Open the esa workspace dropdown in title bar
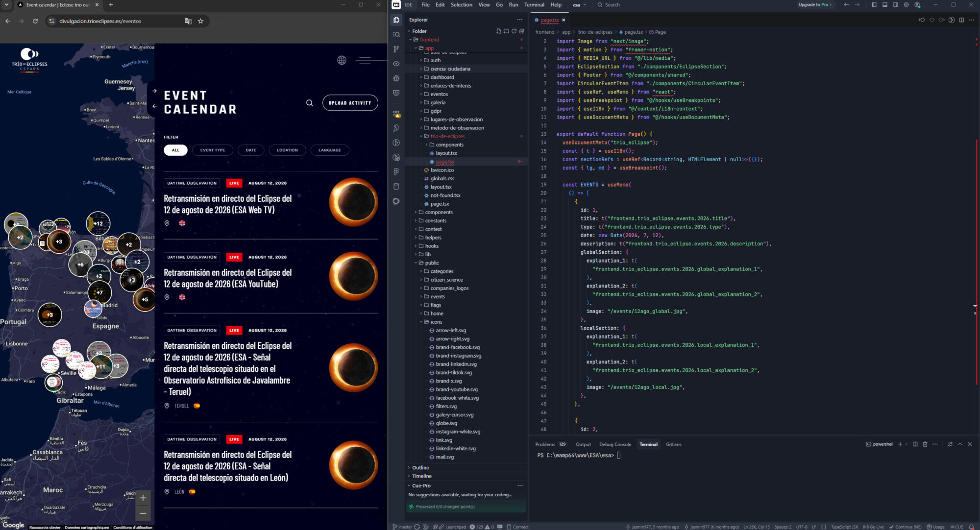Screen dimensions: 980x530 tap(580, 5)
